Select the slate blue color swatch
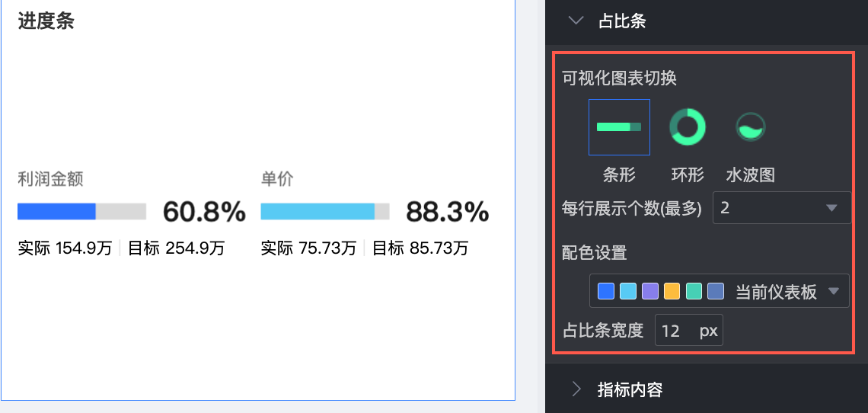 [716, 291]
